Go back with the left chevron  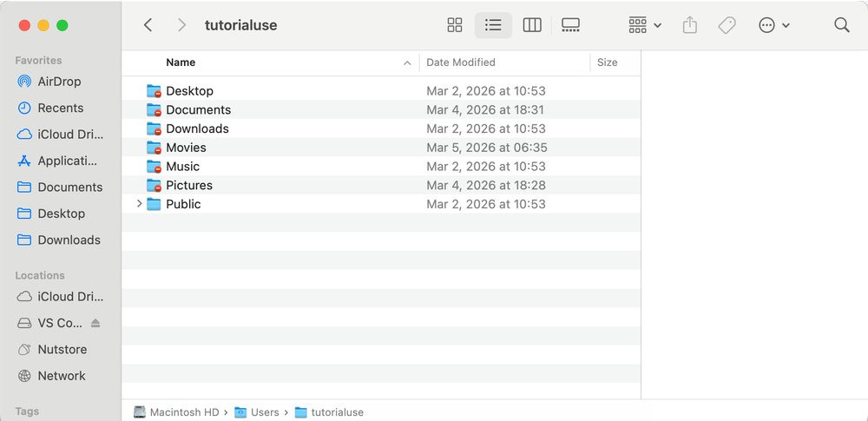[x=148, y=25]
